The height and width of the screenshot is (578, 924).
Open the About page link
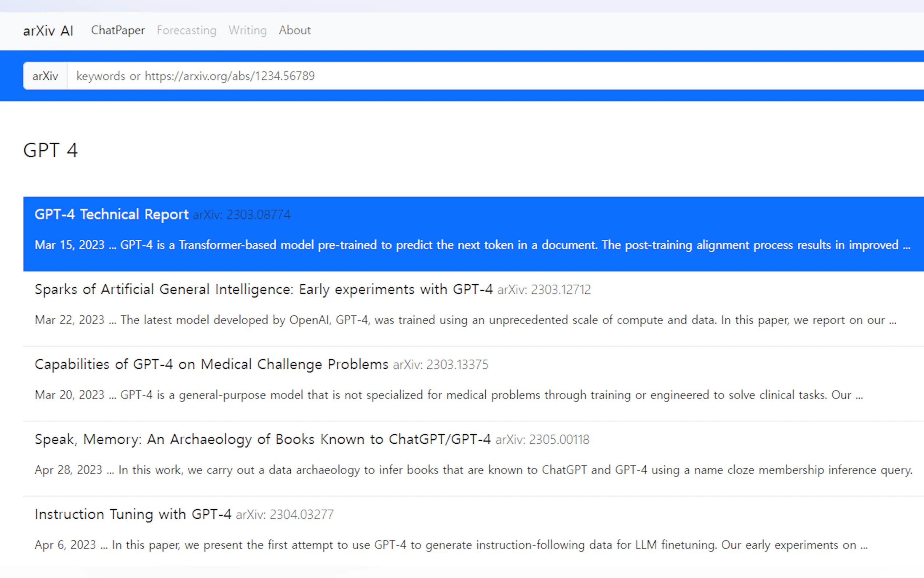295,30
